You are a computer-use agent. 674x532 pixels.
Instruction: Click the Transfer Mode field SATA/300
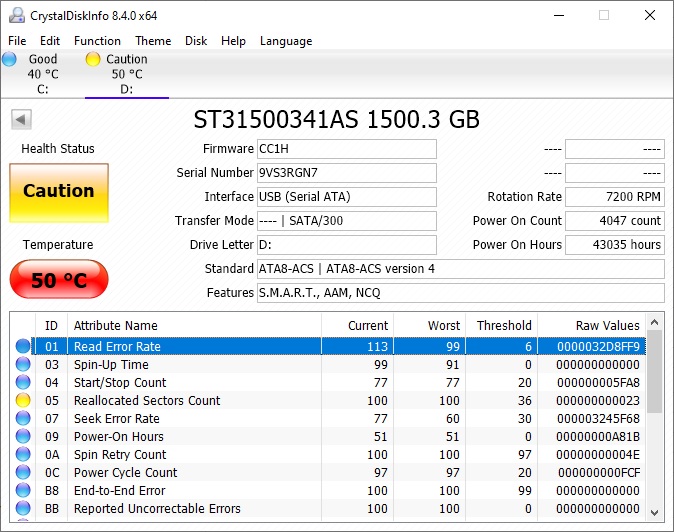347,221
